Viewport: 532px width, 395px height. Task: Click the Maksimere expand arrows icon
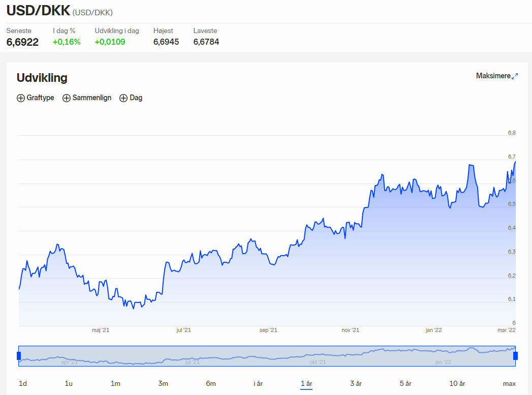pos(515,76)
